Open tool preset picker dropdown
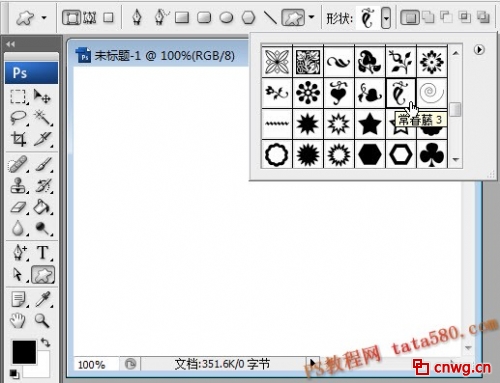This screenshot has width=500, height=383. tap(44, 17)
